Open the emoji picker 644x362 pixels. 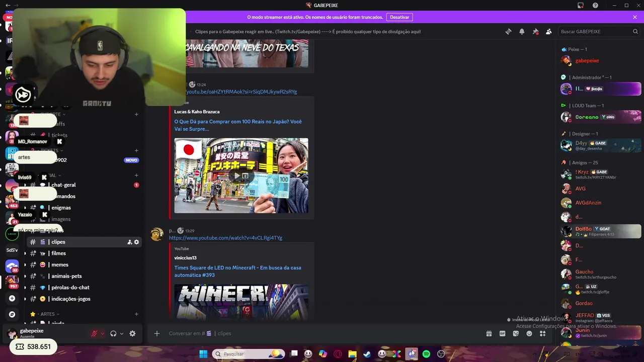tap(529, 333)
